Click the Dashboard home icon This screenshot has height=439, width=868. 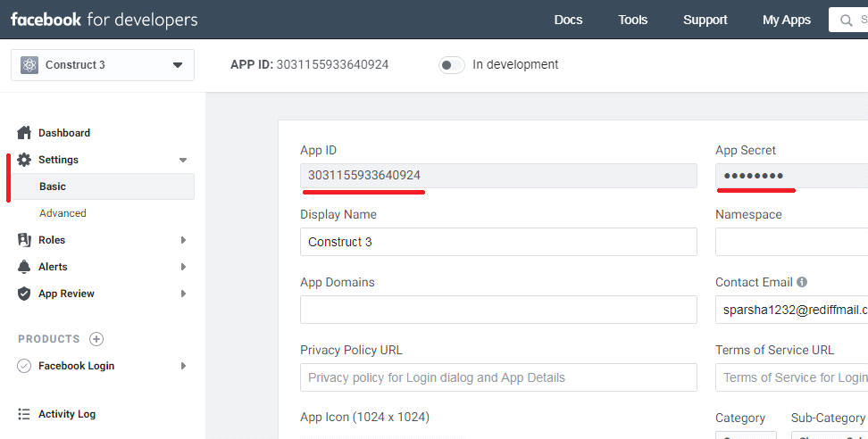click(x=24, y=133)
